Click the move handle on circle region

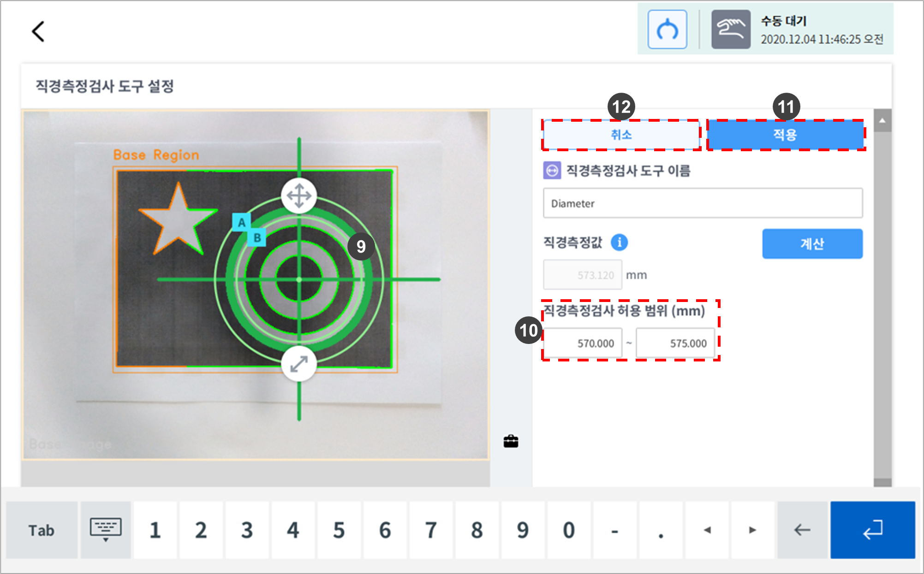coord(299,195)
